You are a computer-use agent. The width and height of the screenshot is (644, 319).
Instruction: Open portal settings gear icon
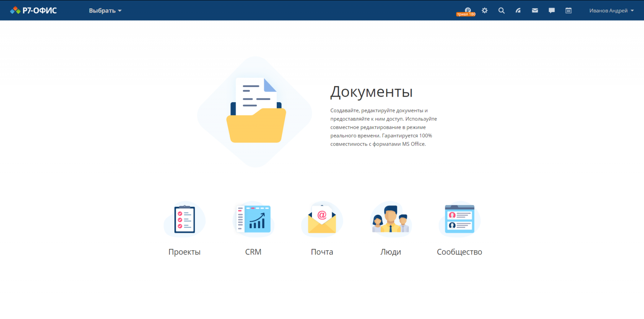pyautogui.click(x=485, y=10)
